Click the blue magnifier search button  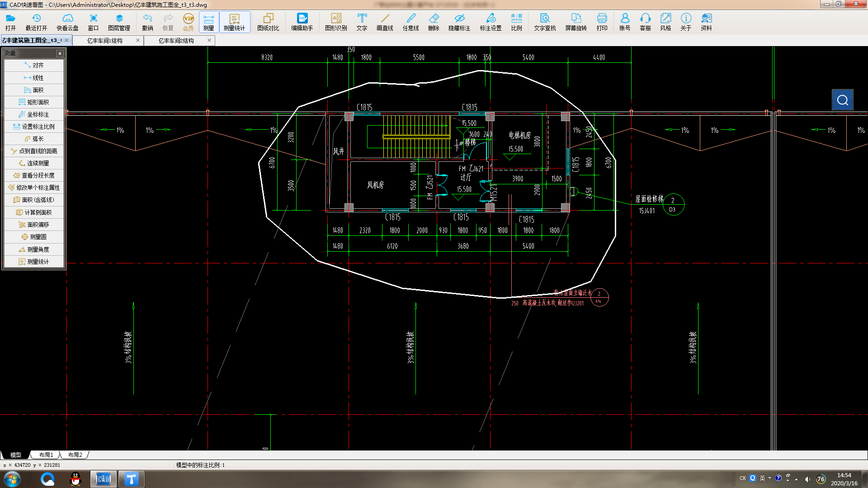(842, 100)
